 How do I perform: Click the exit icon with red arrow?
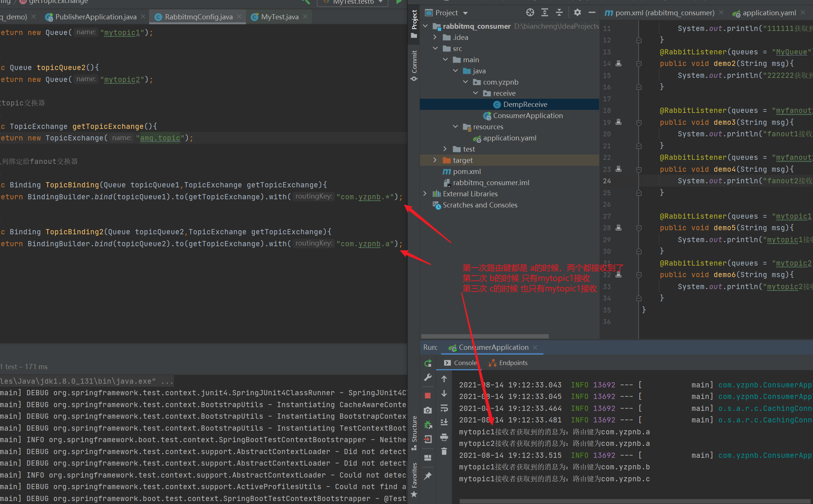pos(428,439)
